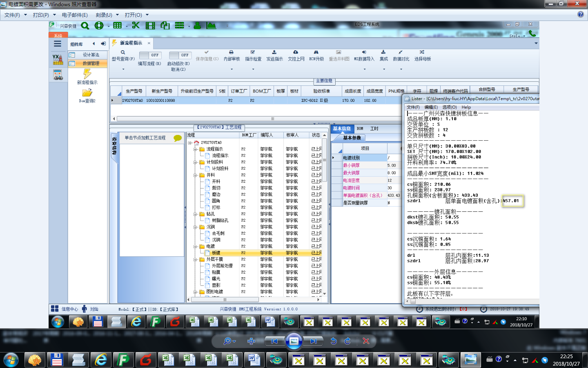Click 发送指示 upload tool
Screen dimensions: 588x368
click(x=274, y=56)
